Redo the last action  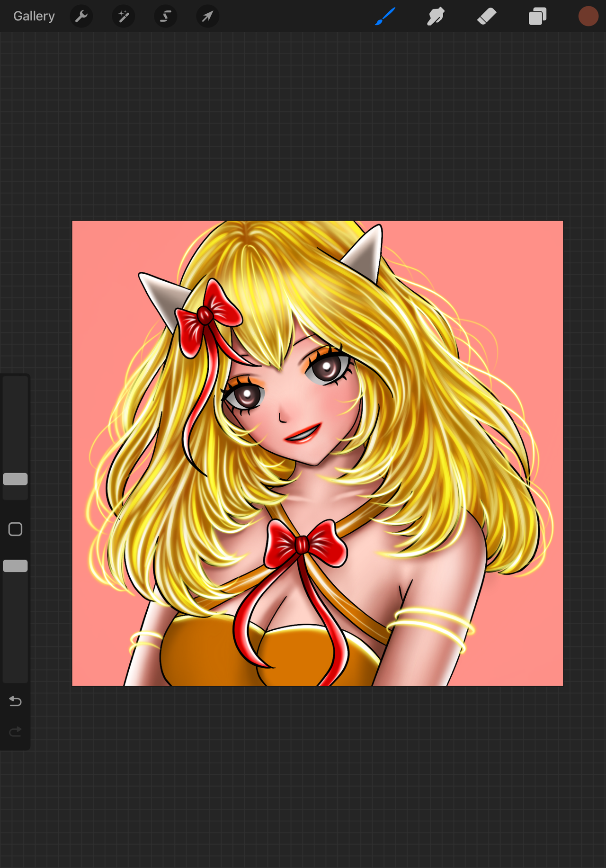point(15,732)
